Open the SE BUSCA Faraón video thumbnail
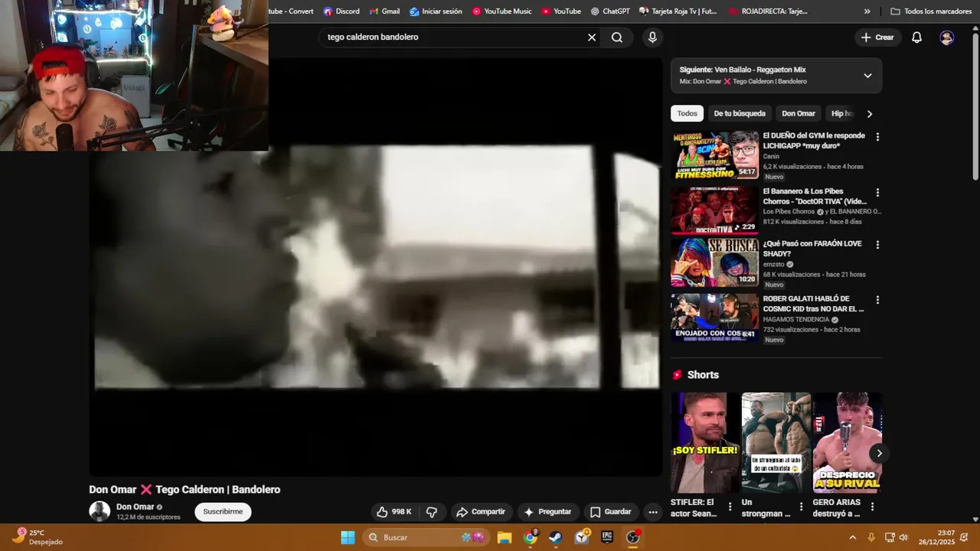 click(x=715, y=262)
